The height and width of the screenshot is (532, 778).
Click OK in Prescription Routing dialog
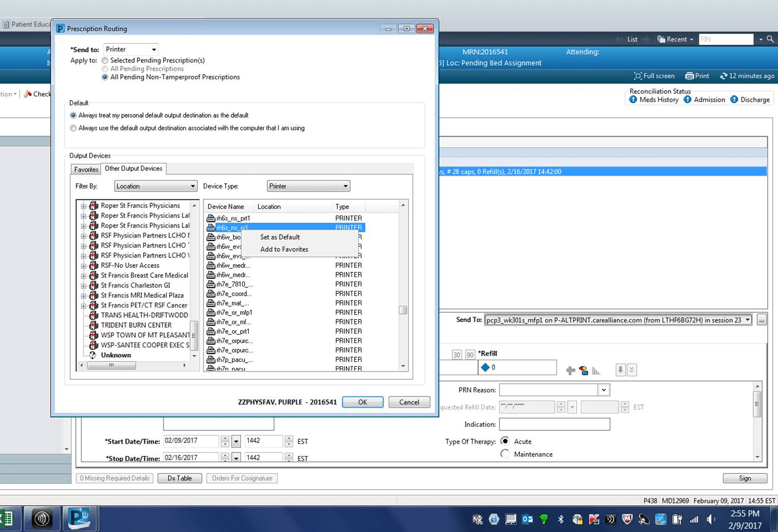(x=363, y=402)
